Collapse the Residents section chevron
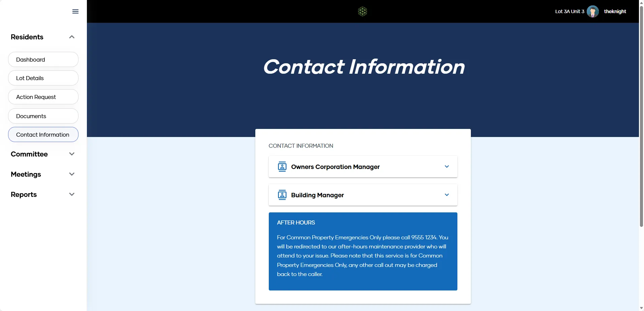Image resolution: width=644 pixels, height=311 pixels. (x=72, y=37)
